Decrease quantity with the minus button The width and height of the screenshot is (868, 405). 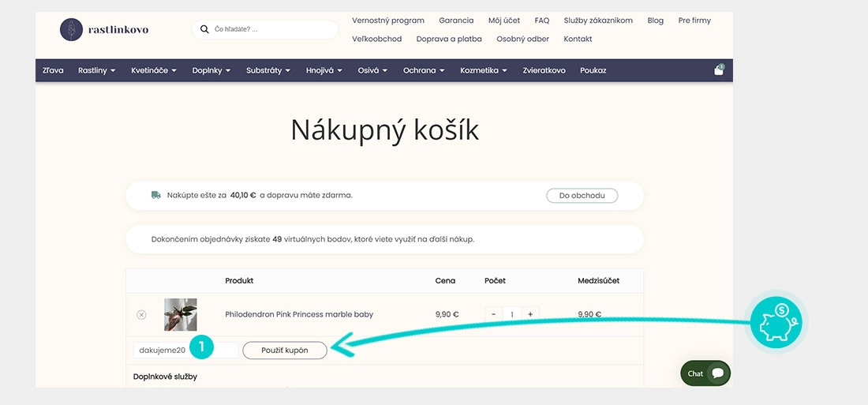493,314
